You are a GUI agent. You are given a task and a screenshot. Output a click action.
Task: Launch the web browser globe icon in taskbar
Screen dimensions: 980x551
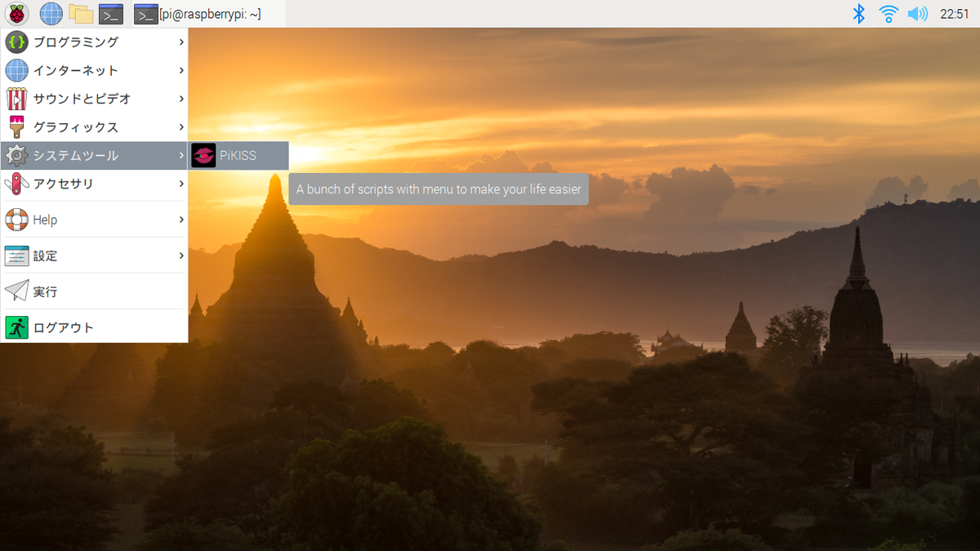tap(51, 13)
